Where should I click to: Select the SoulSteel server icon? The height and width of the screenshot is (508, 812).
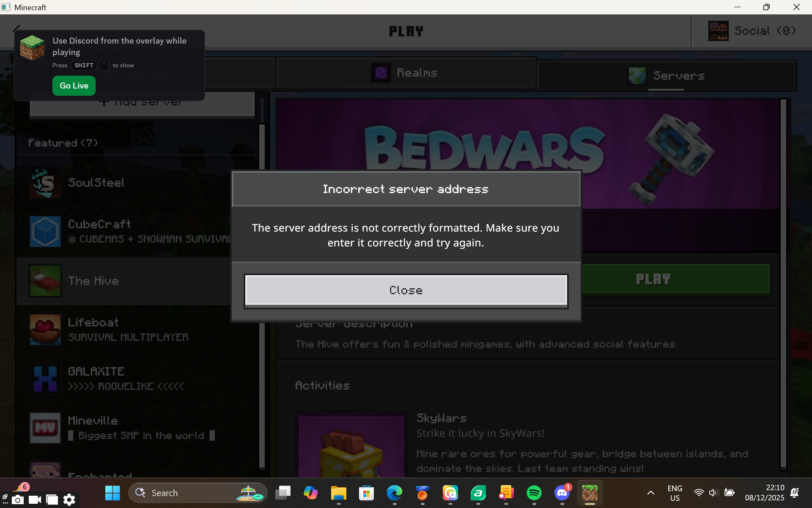(x=45, y=183)
